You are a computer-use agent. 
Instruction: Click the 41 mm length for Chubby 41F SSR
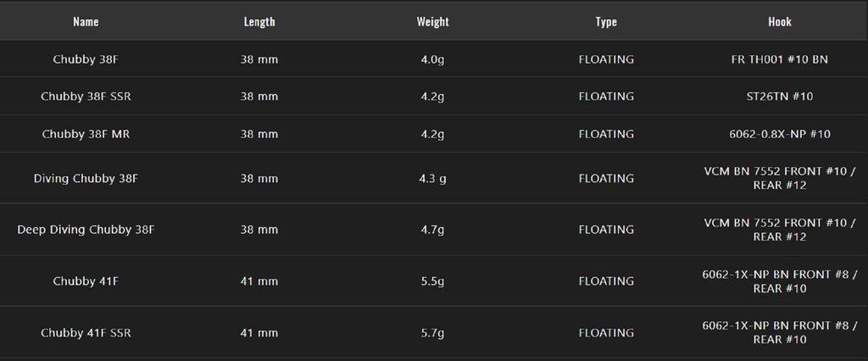click(x=259, y=333)
